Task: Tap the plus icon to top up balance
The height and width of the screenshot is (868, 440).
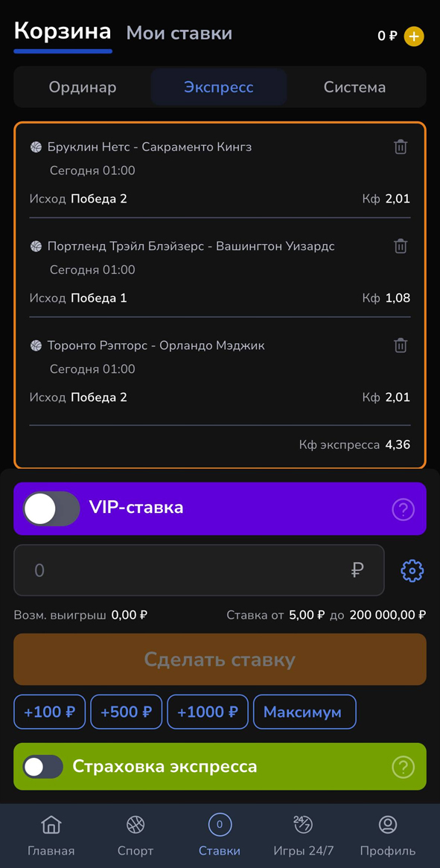Action: click(x=415, y=36)
